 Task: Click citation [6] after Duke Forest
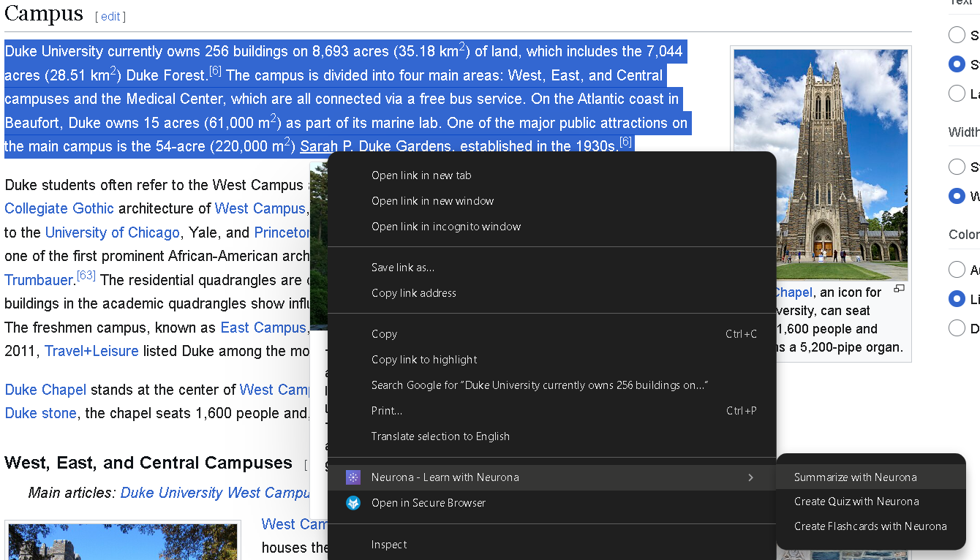(215, 70)
